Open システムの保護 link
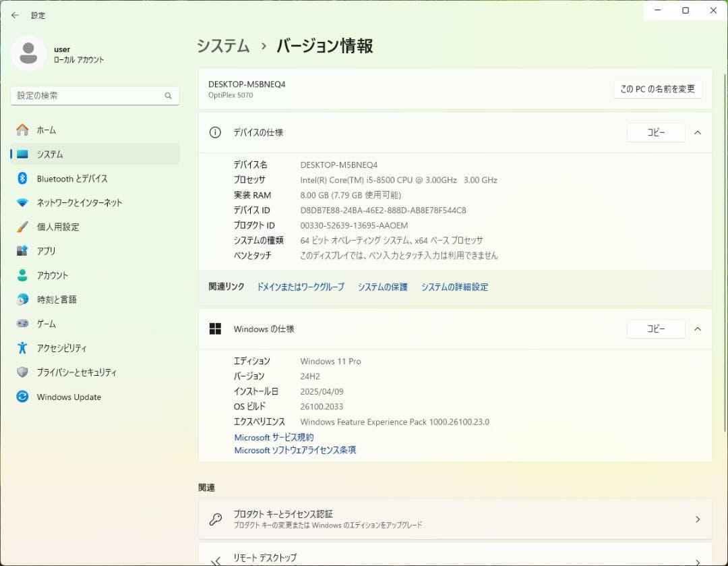This screenshot has height=566, width=728. (383, 287)
